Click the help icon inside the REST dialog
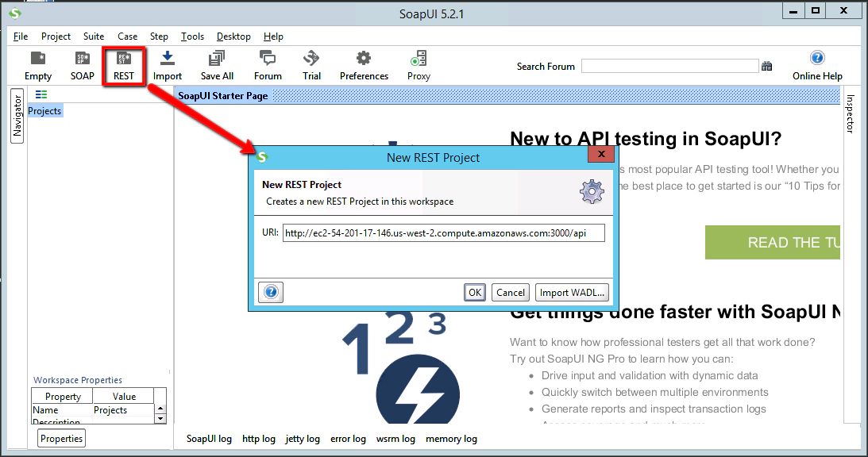Screen dimensions: 868x457 coord(270,292)
